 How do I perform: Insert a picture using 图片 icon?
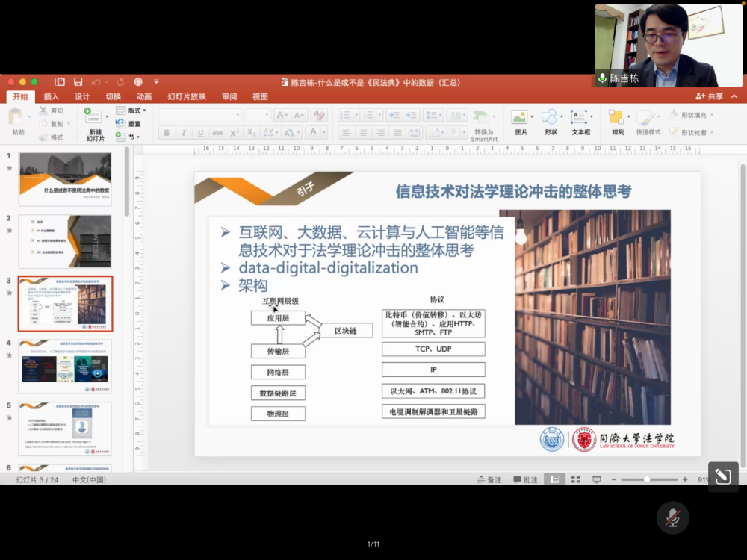(x=520, y=118)
